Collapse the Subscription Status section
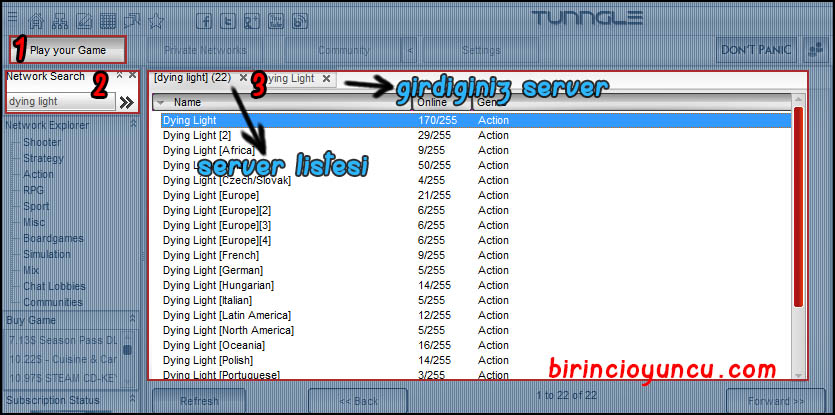The image size is (835, 415). click(x=133, y=399)
